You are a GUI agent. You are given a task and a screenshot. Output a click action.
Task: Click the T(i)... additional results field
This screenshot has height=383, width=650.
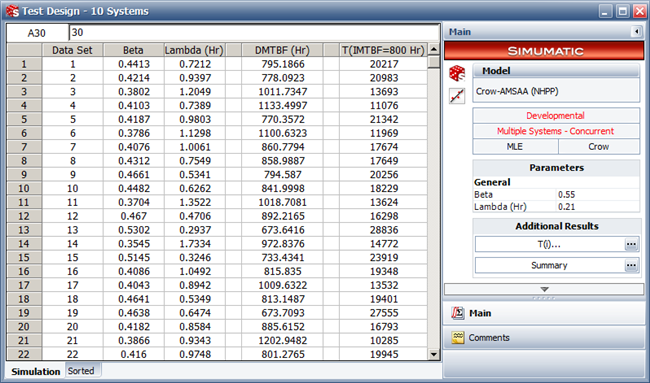(549, 245)
